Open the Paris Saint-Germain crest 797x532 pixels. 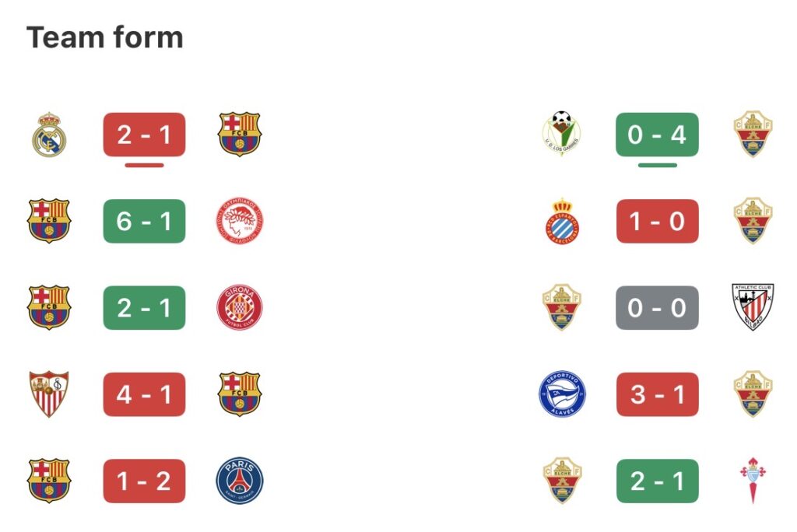[240, 480]
